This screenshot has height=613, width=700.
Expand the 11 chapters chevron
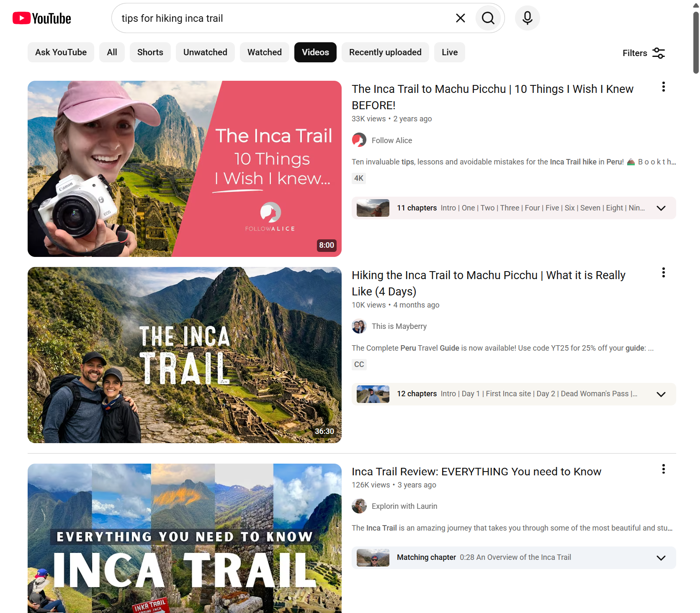coord(661,208)
